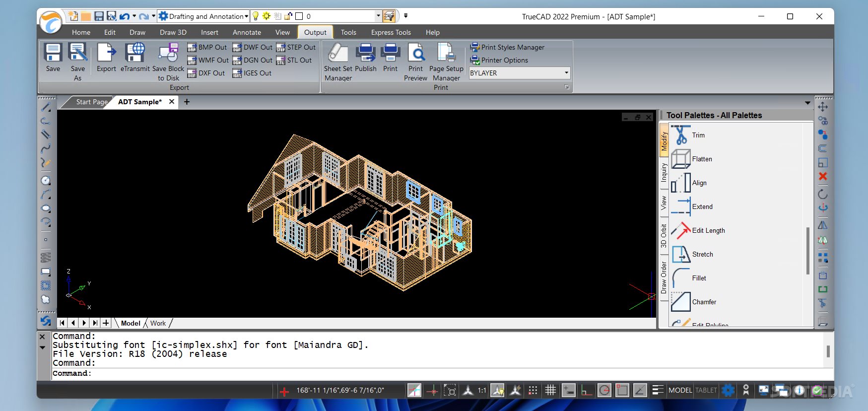Select the Extend tool in Tool Palettes
This screenshot has height=411, width=868.
coord(692,206)
